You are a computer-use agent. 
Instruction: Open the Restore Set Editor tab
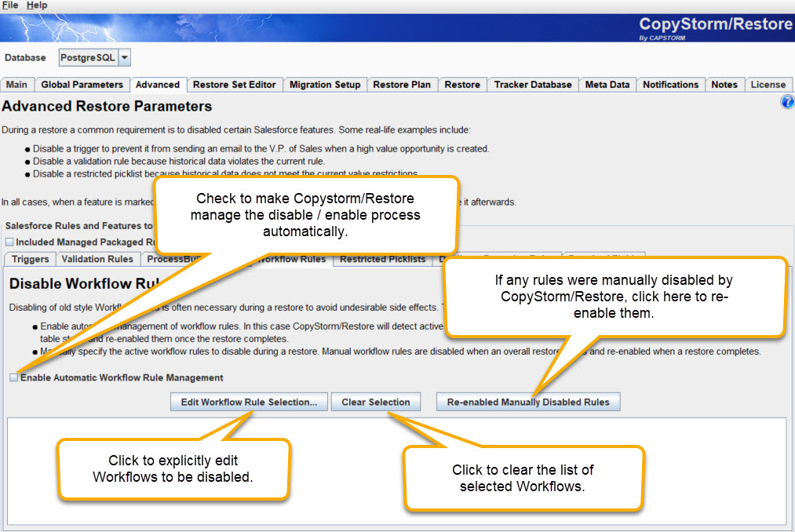click(x=234, y=85)
